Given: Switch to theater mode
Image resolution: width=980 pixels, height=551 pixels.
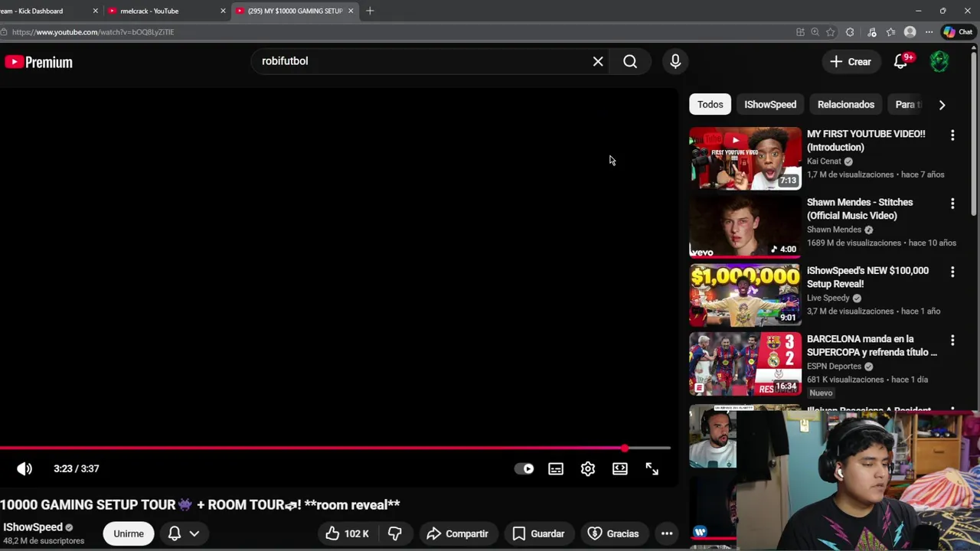Looking at the screenshot, I should coord(619,468).
